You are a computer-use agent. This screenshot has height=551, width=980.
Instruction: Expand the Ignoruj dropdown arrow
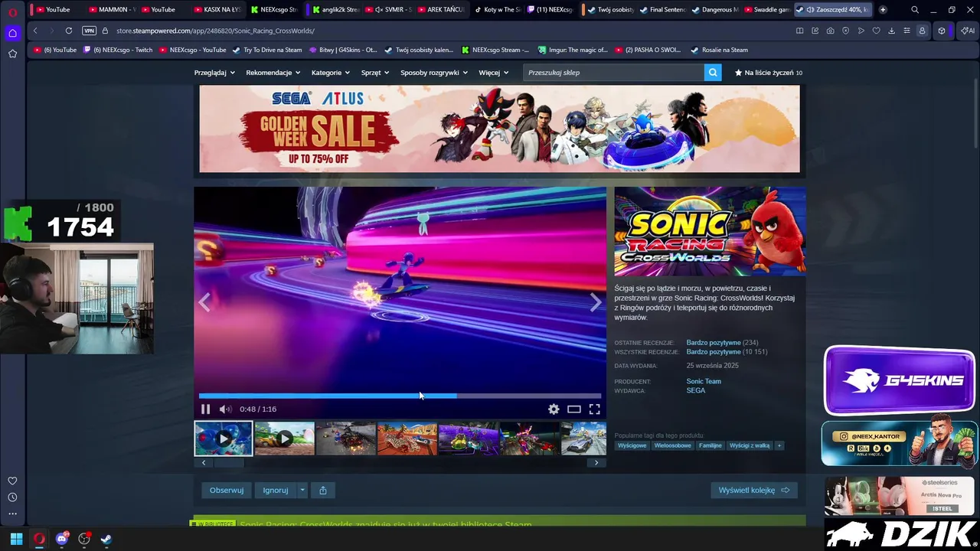(302, 491)
